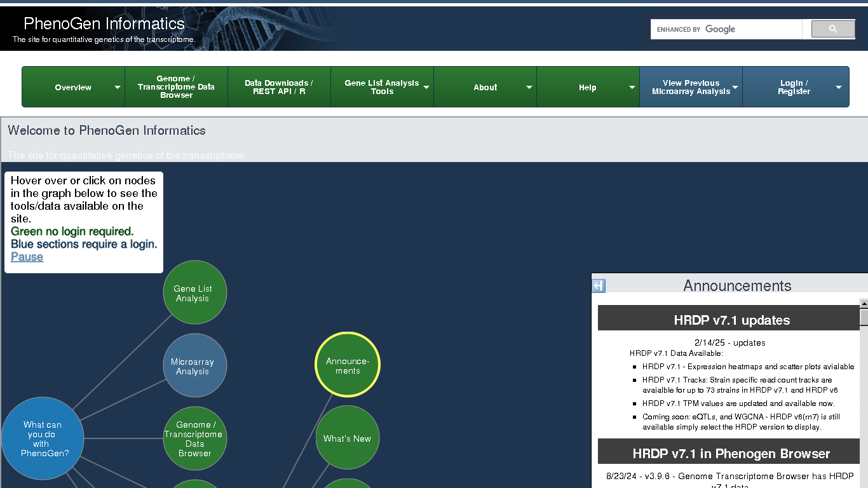
Task: Open Genome / Transcriptome Data Browser menu
Action: tap(176, 87)
